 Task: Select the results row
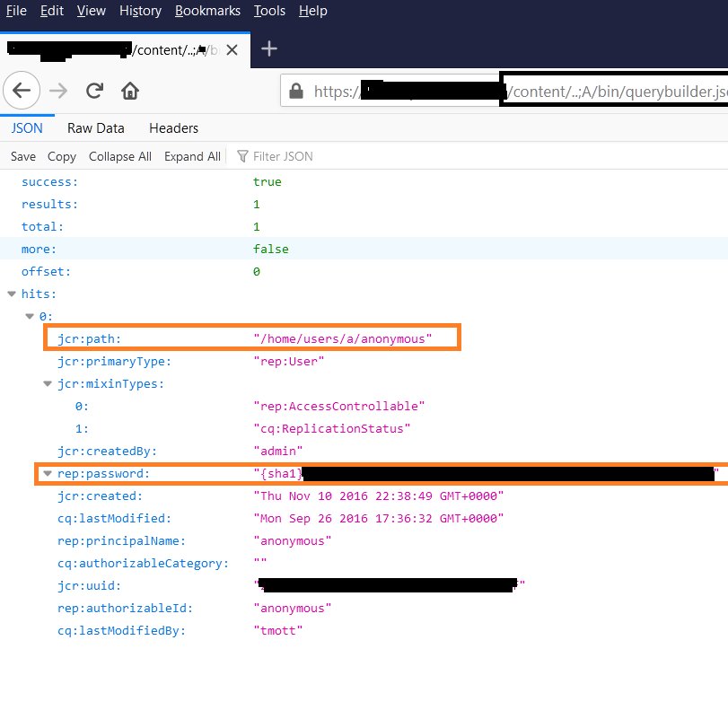point(364,205)
